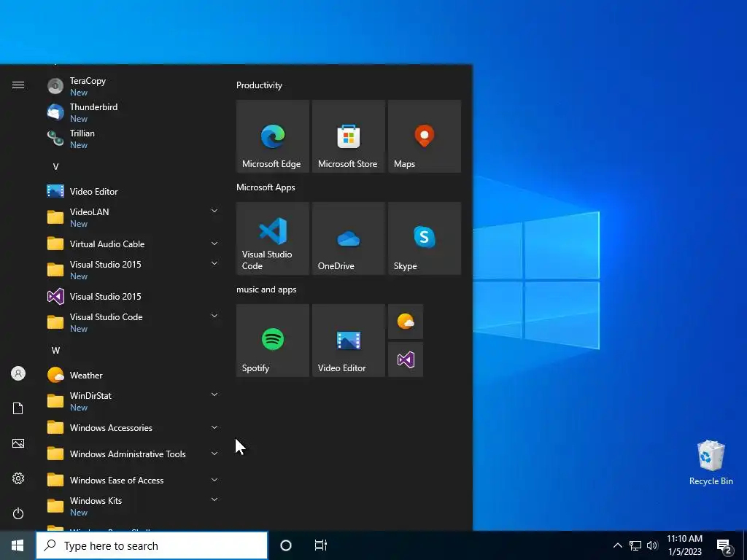Screen dimensions: 747x560
Task: Expand the Windows Kits folder
Action: coord(133,506)
